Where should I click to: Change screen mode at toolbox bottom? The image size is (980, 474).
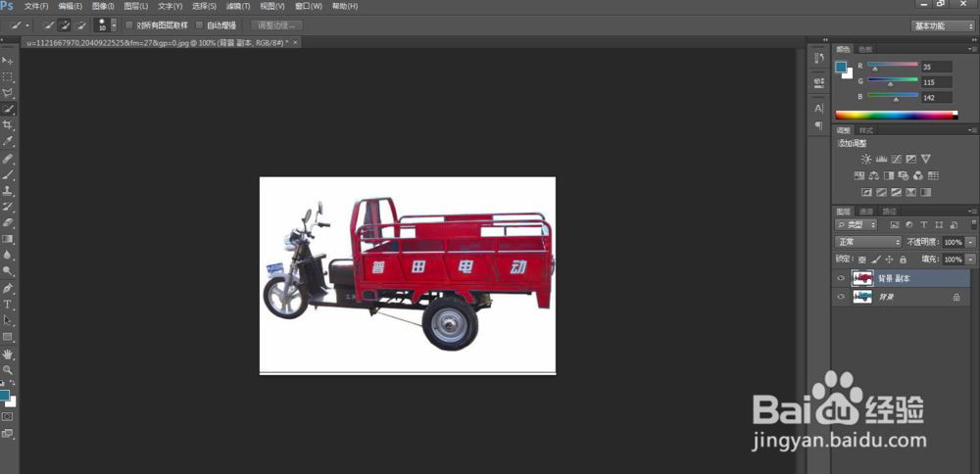click(8, 433)
